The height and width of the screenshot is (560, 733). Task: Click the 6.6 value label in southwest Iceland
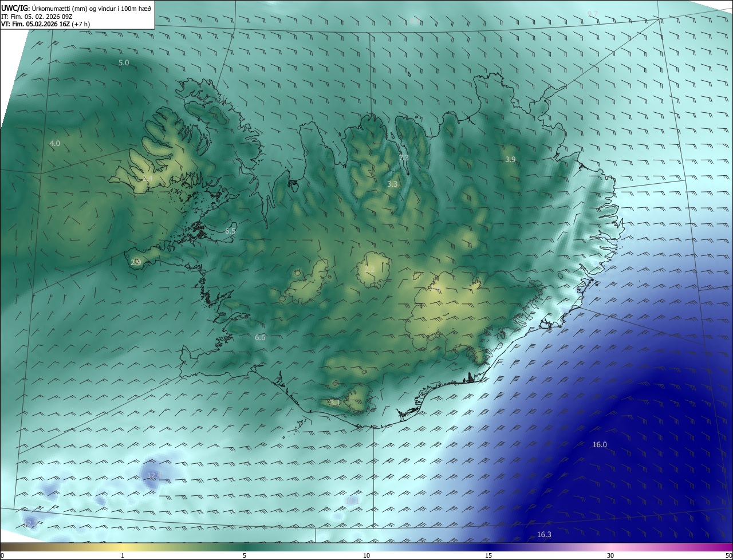260,338
